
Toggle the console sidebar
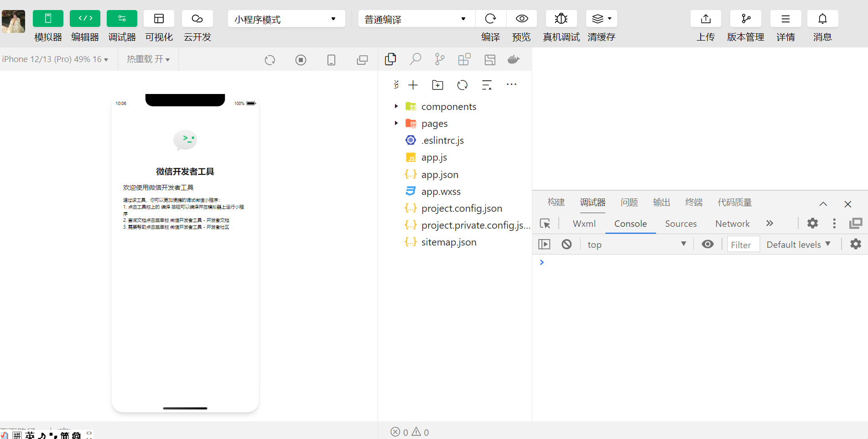tap(544, 244)
